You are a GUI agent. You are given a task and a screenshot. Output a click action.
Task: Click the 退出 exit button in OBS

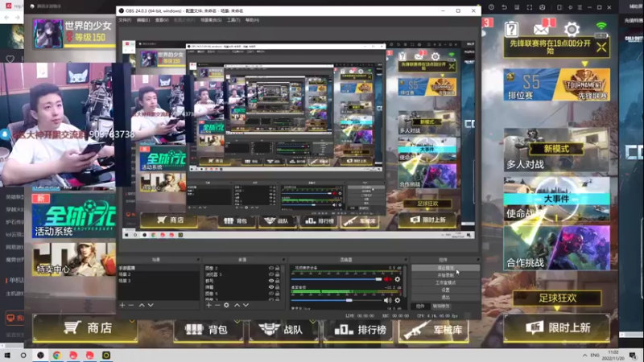click(x=445, y=297)
